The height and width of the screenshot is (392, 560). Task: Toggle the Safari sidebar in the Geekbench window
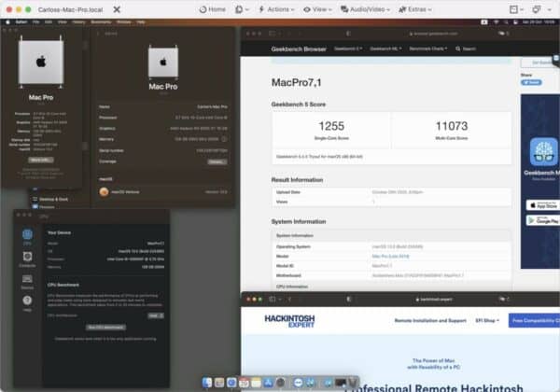[x=273, y=34]
